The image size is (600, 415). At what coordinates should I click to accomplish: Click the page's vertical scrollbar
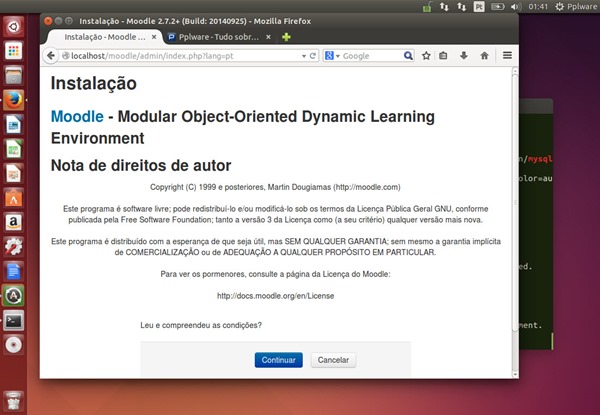pyautogui.click(x=515, y=203)
